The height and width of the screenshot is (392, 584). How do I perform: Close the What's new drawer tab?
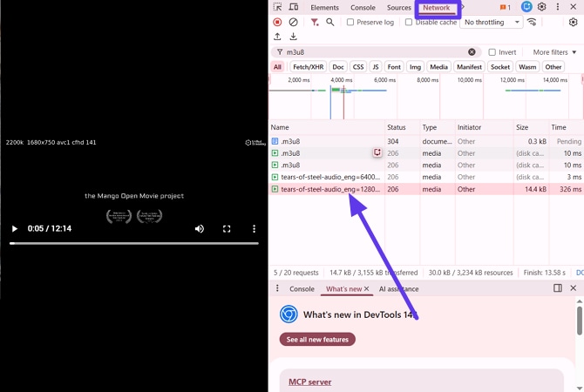(366, 289)
